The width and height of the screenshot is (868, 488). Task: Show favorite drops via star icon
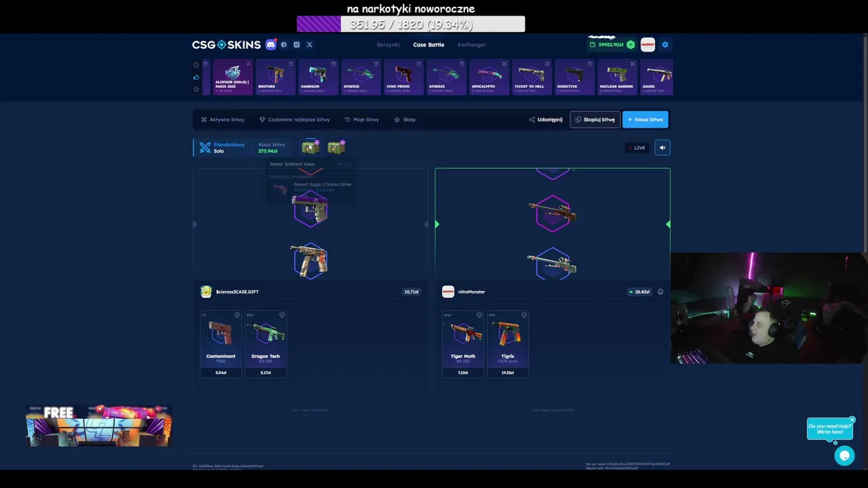pyautogui.click(x=196, y=89)
